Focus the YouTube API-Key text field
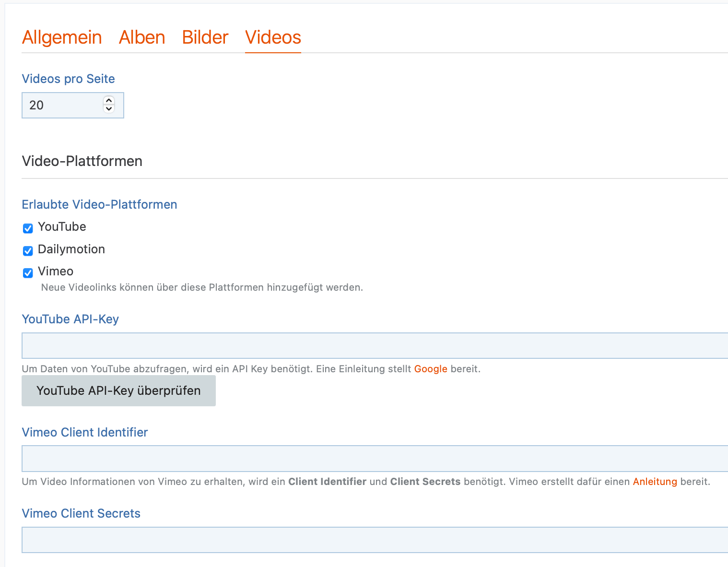Image resolution: width=728 pixels, height=567 pixels. coord(374,346)
